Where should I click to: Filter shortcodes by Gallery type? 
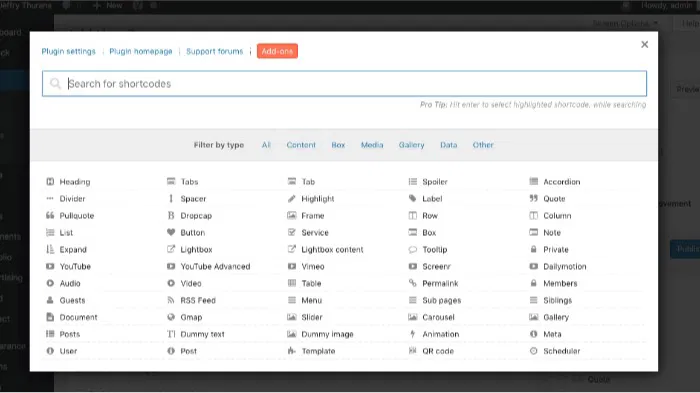point(412,145)
